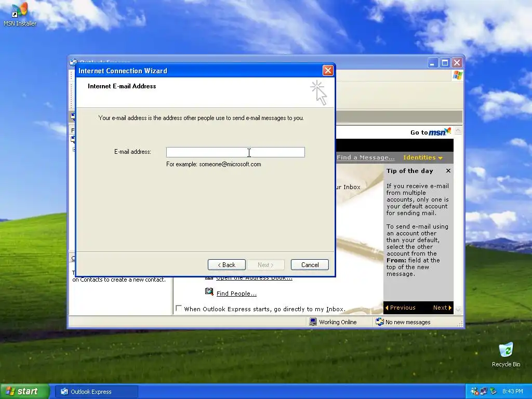Viewport: 532px width, 399px height.
Task: Click the wizard cursor graphic icon
Action: pyautogui.click(x=318, y=92)
